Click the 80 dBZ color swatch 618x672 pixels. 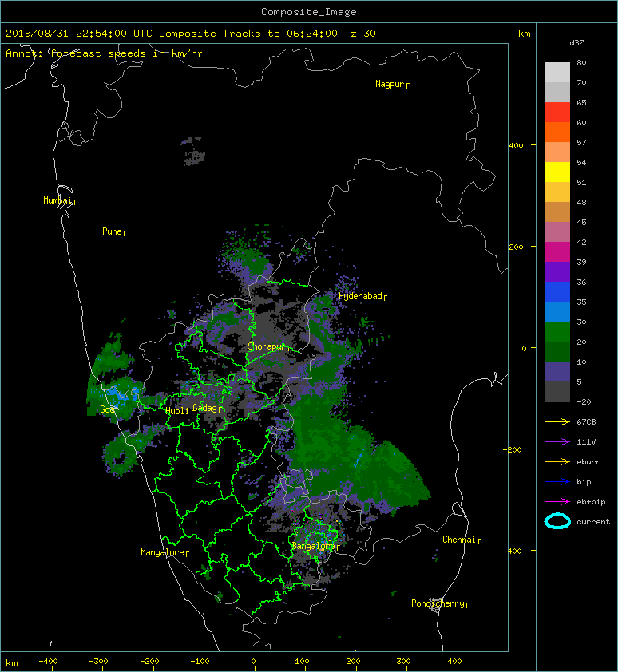pyautogui.click(x=557, y=72)
